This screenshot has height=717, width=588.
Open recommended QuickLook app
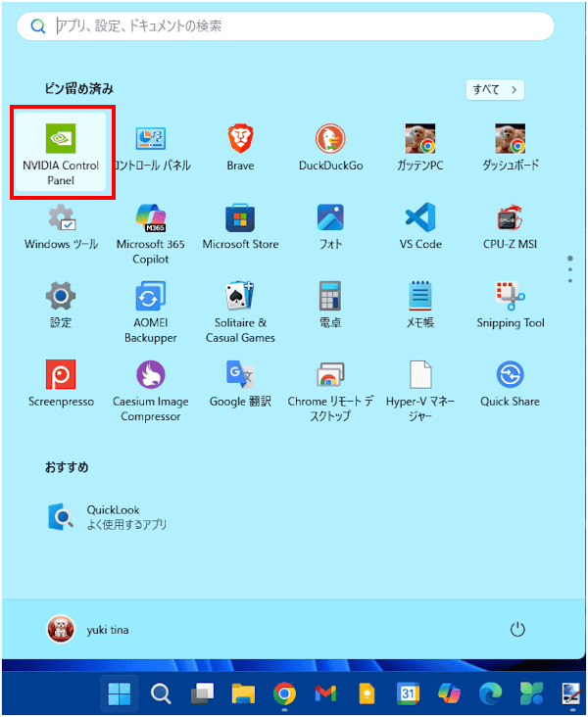(x=107, y=517)
